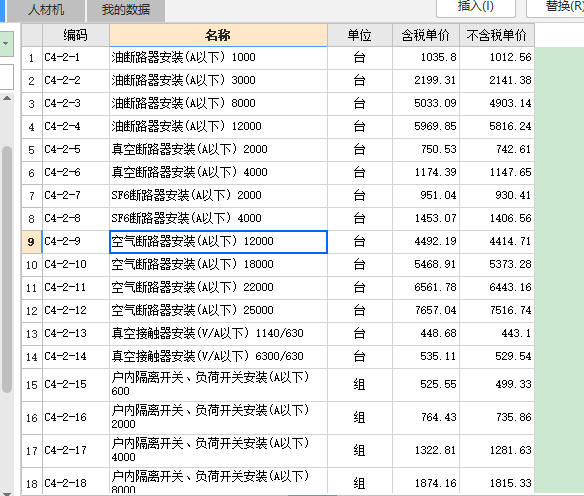
Task: Click 油断路器安装(A以下) 1000 name
Action: click(218, 58)
